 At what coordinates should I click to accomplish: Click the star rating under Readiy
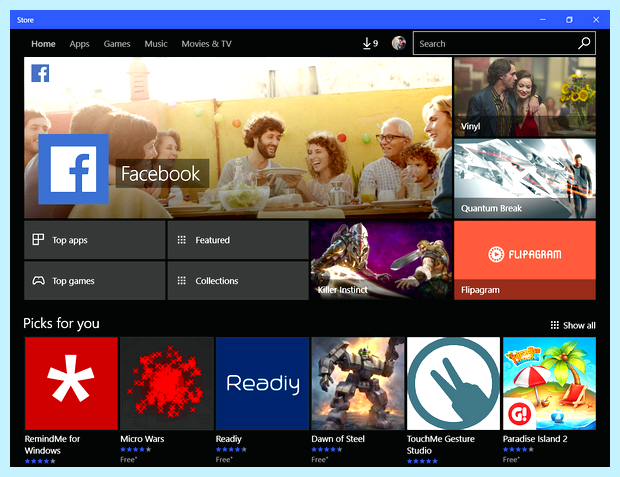(x=231, y=449)
